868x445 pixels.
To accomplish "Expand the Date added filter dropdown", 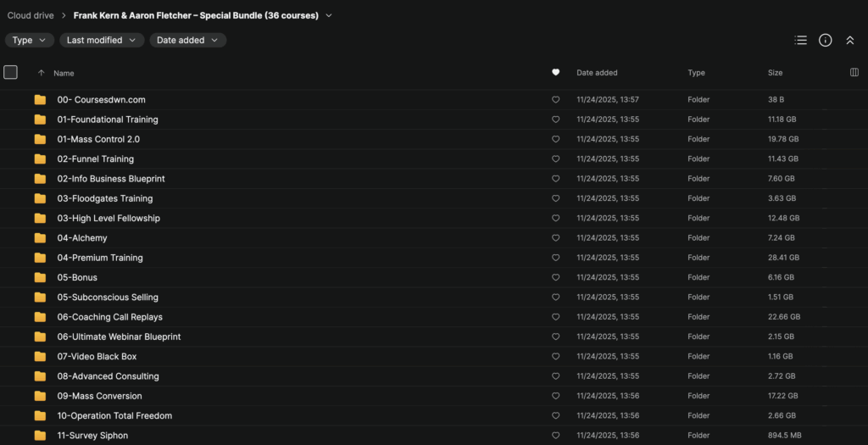I will (187, 40).
